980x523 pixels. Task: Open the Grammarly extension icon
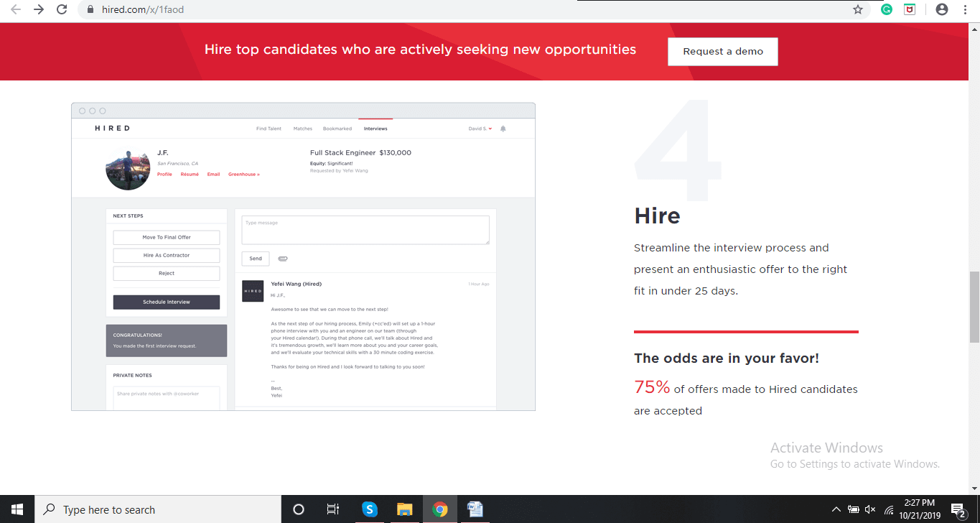pyautogui.click(x=887, y=9)
